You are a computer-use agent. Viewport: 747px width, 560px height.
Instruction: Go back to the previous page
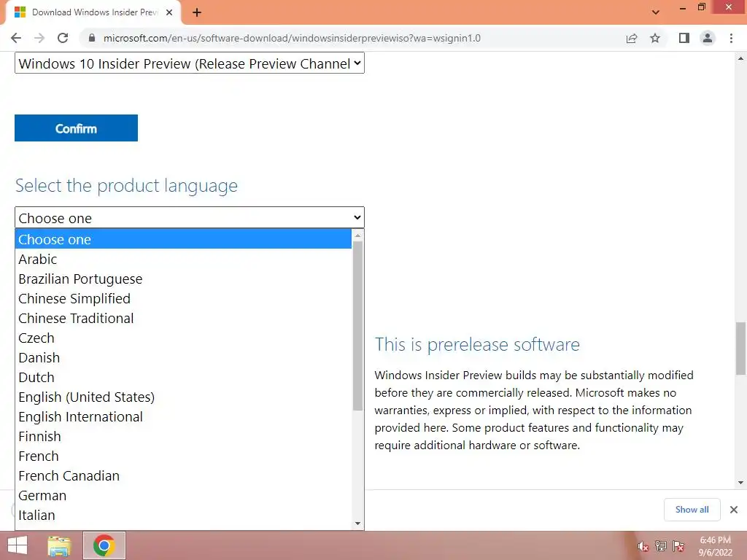[16, 38]
